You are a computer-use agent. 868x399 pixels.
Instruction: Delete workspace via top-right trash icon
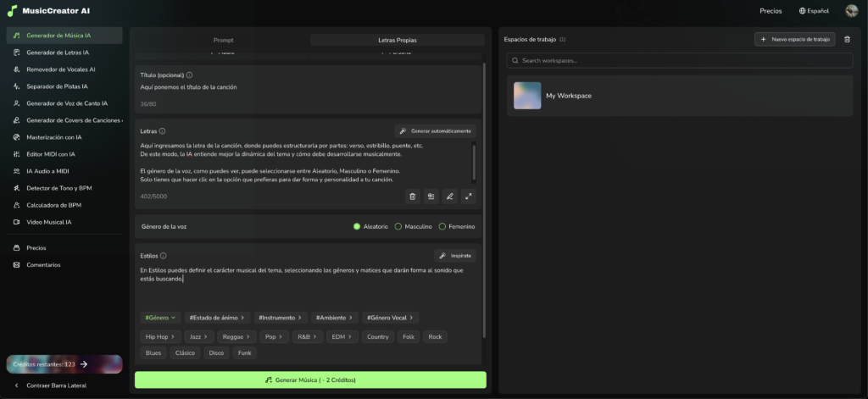847,39
